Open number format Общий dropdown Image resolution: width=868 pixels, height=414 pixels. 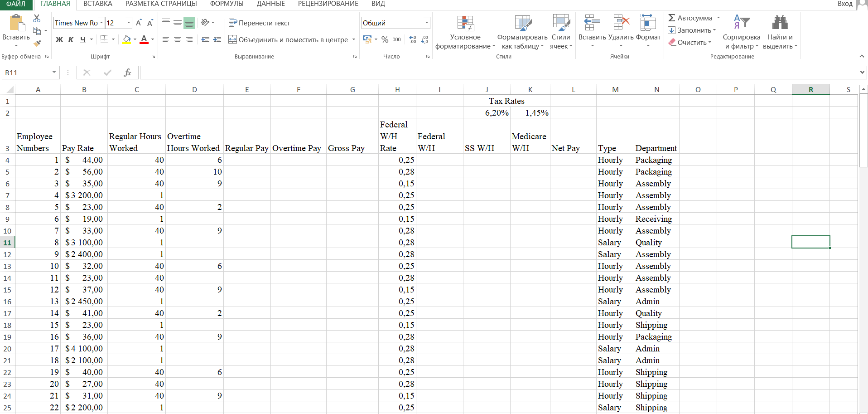[x=426, y=23]
